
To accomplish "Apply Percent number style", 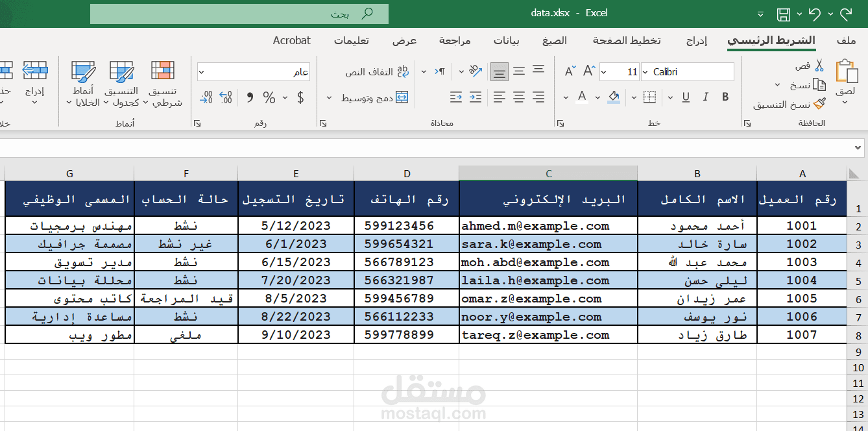I will (269, 96).
